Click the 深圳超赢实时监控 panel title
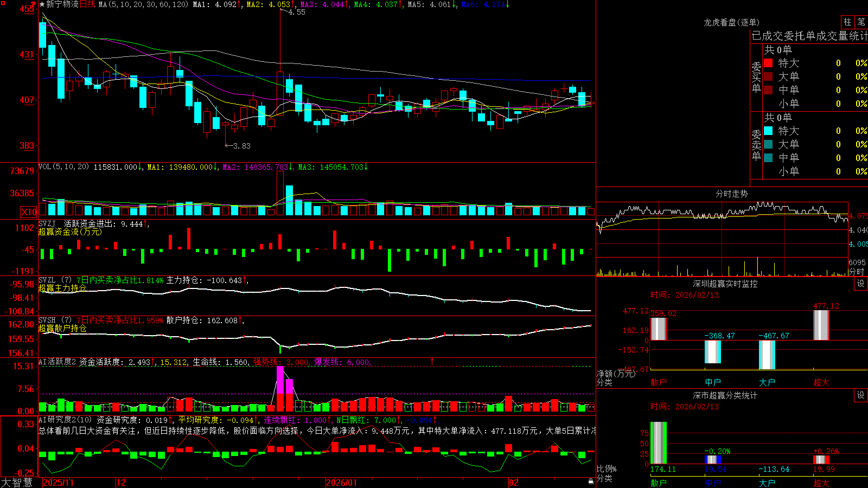 click(725, 284)
